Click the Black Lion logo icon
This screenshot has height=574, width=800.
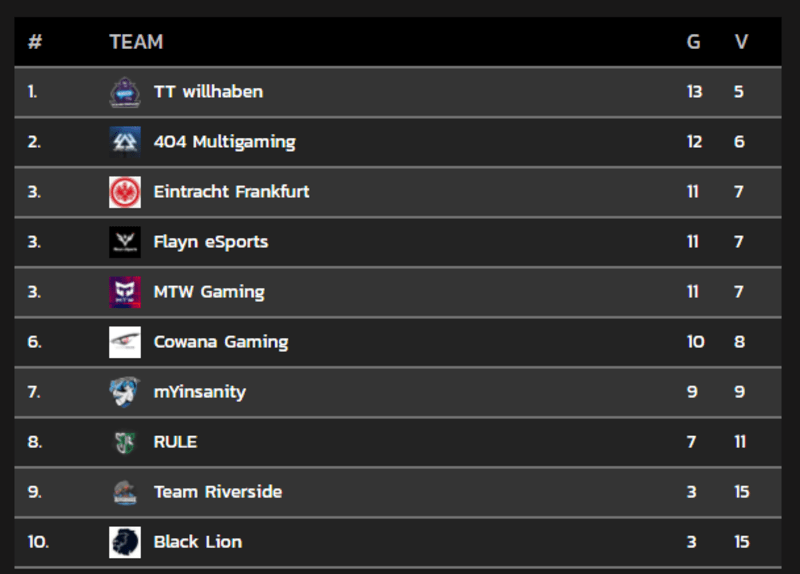[x=125, y=542]
